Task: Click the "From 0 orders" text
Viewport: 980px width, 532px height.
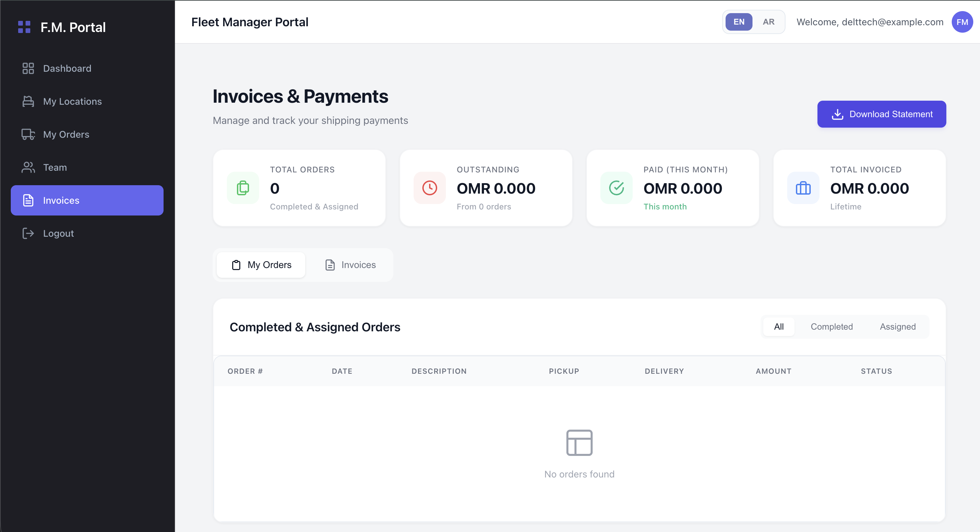Action: click(x=484, y=207)
